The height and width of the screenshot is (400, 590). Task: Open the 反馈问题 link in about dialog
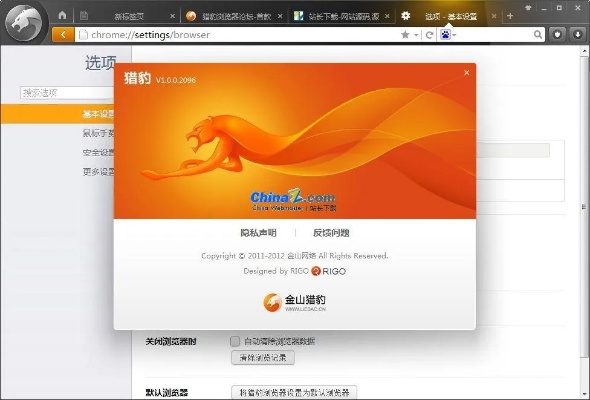[331, 233]
